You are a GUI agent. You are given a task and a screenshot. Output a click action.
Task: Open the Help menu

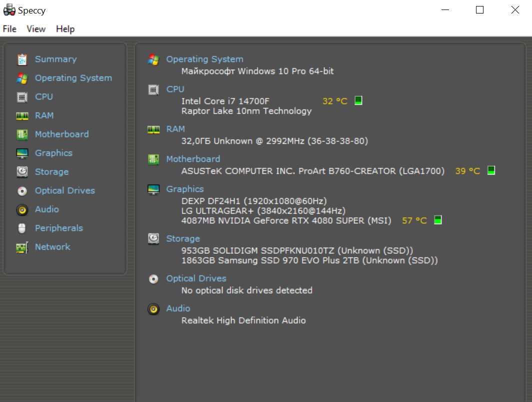click(65, 29)
